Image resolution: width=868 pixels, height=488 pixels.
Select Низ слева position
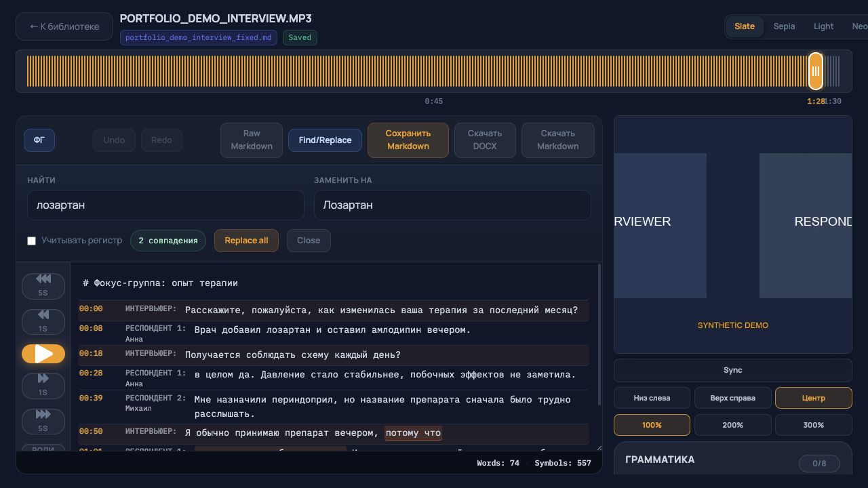(652, 398)
